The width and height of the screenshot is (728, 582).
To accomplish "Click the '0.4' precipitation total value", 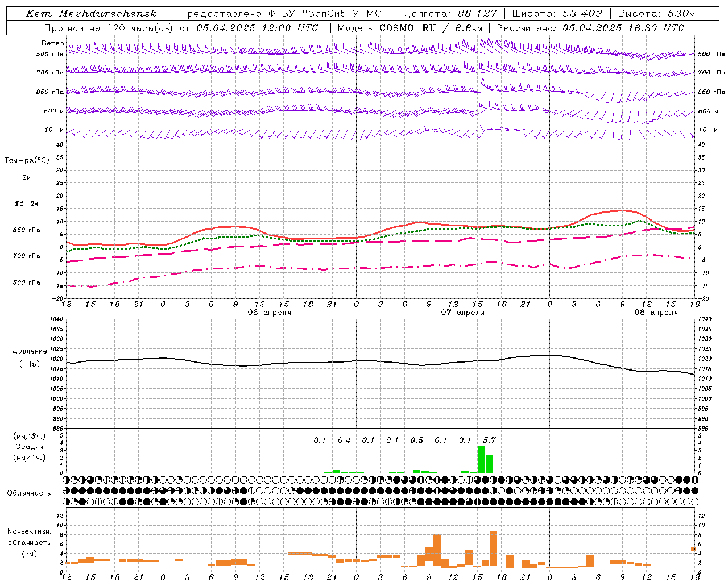I will click(x=344, y=440).
